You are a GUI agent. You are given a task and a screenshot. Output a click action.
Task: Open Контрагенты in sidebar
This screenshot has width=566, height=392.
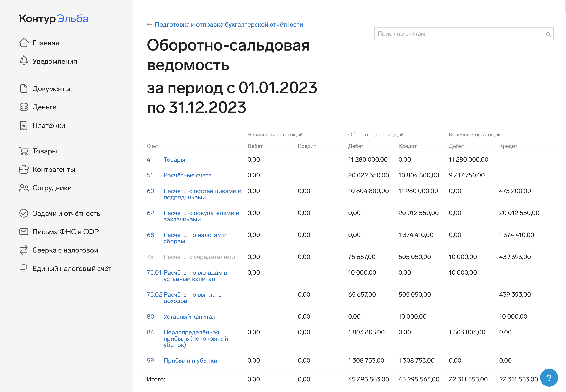click(54, 170)
